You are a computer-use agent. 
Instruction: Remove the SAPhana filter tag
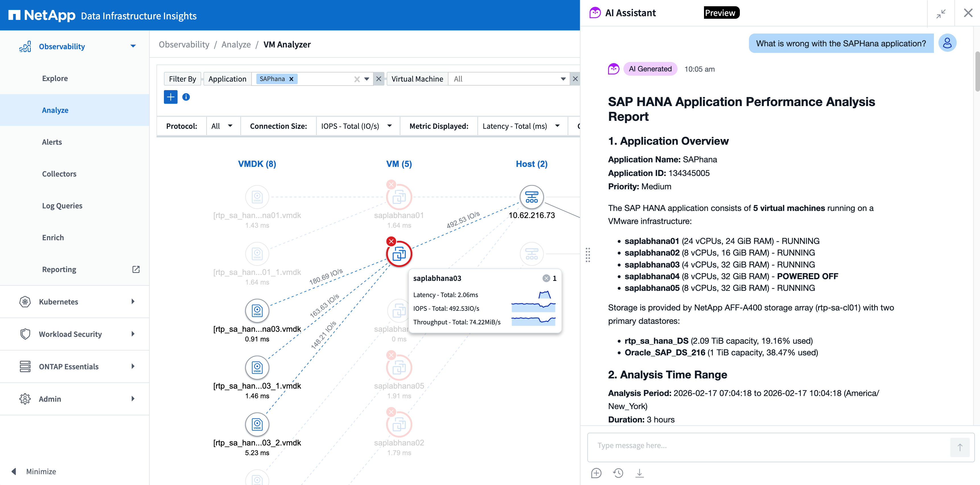(291, 79)
